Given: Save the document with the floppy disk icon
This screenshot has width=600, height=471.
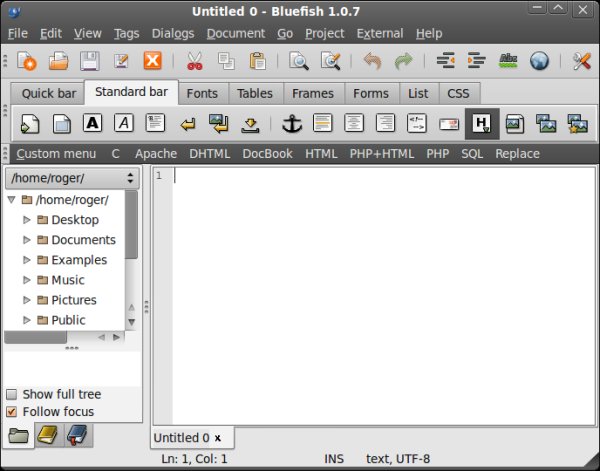Looking at the screenshot, I should click(90, 61).
